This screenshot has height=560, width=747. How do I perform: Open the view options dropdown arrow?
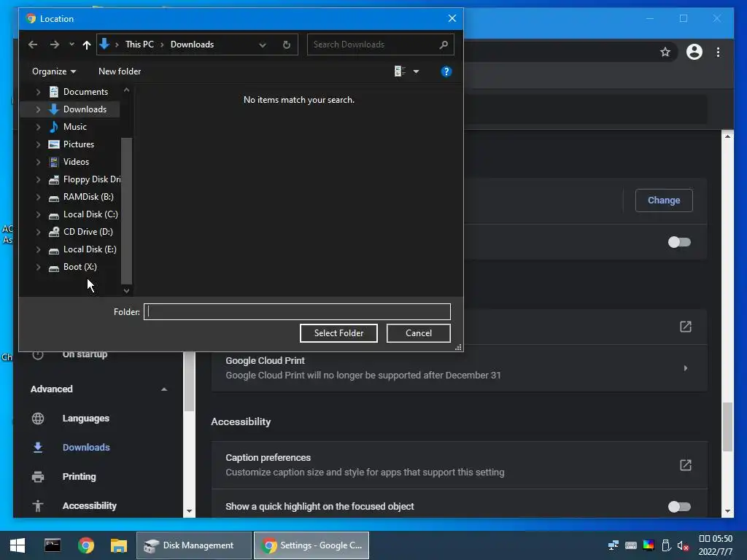coord(416,71)
